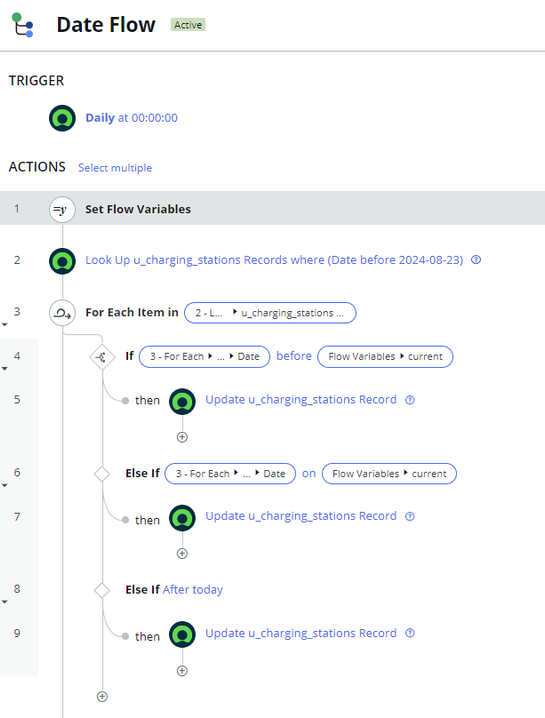Open the Daily at 00:00:00 trigger link
The height and width of the screenshot is (718, 545).
tap(131, 118)
